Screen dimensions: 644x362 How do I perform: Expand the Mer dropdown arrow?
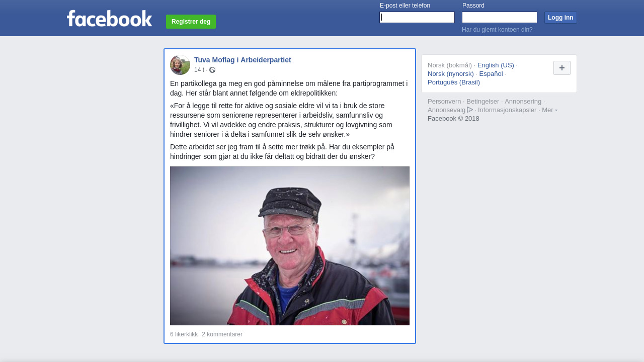[x=556, y=110]
